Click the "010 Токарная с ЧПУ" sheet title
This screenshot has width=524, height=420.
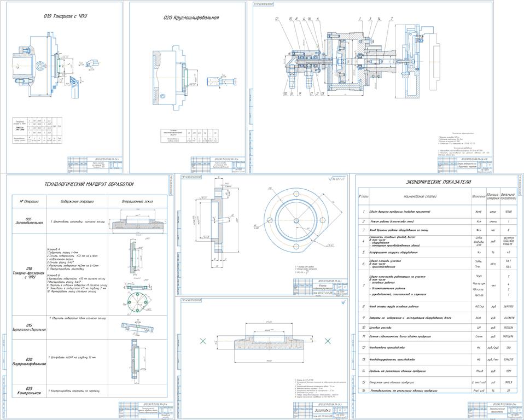(x=66, y=16)
